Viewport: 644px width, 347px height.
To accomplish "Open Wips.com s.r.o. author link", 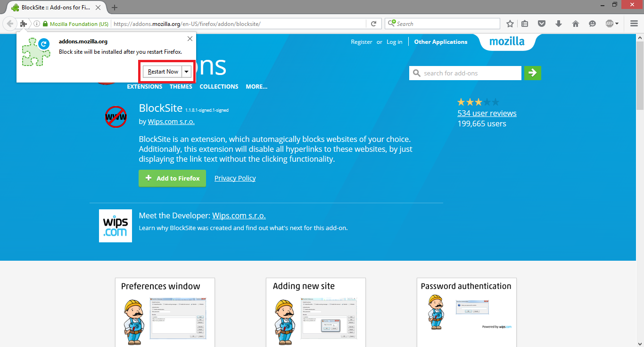I will click(171, 122).
